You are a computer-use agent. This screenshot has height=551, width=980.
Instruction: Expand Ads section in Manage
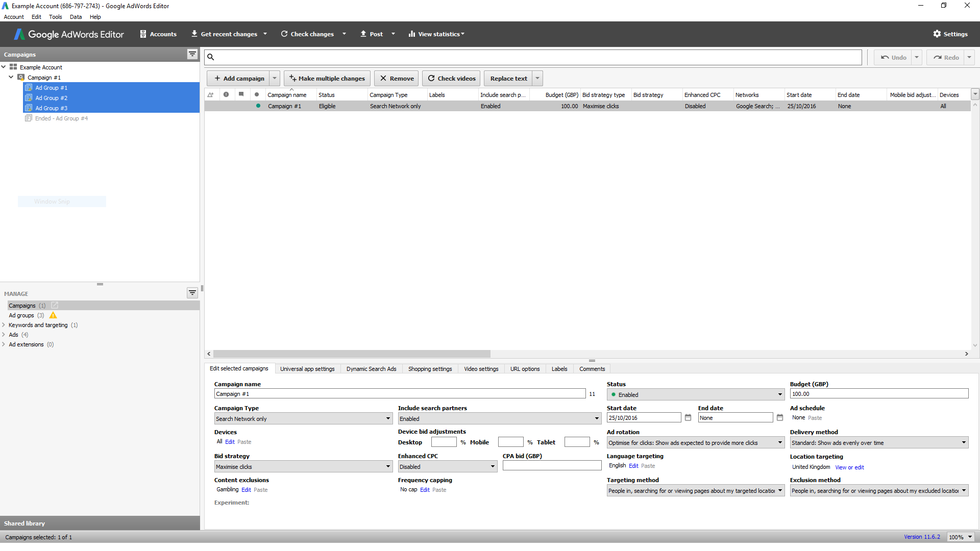[4, 335]
